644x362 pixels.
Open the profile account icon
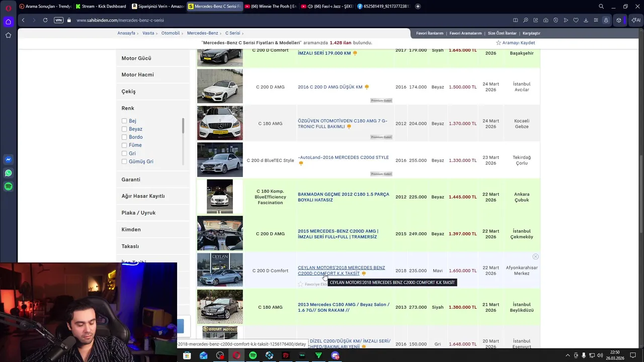click(606, 20)
